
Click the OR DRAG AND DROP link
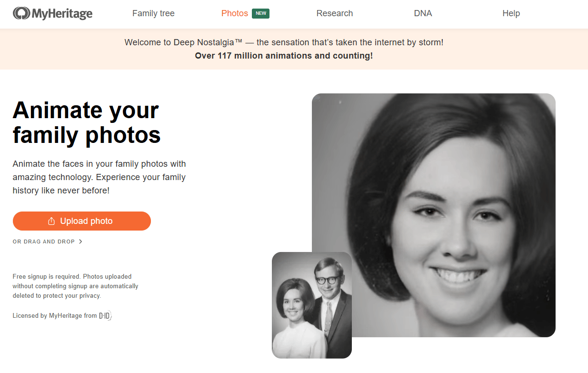[48, 242]
